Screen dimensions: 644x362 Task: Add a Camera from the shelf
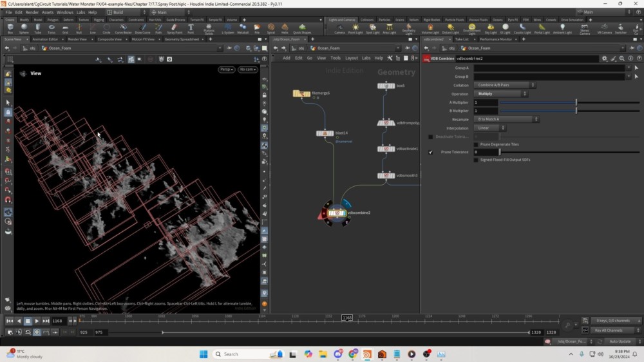[339, 28]
